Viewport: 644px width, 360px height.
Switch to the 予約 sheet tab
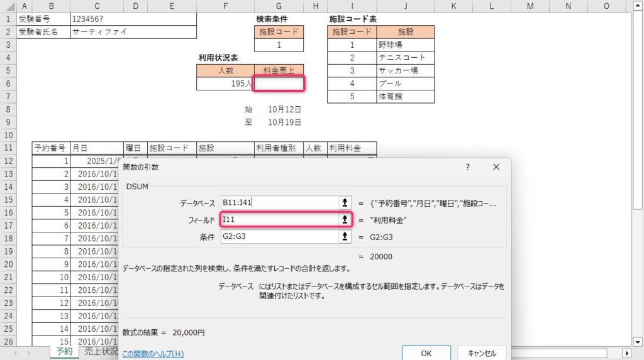(64, 352)
